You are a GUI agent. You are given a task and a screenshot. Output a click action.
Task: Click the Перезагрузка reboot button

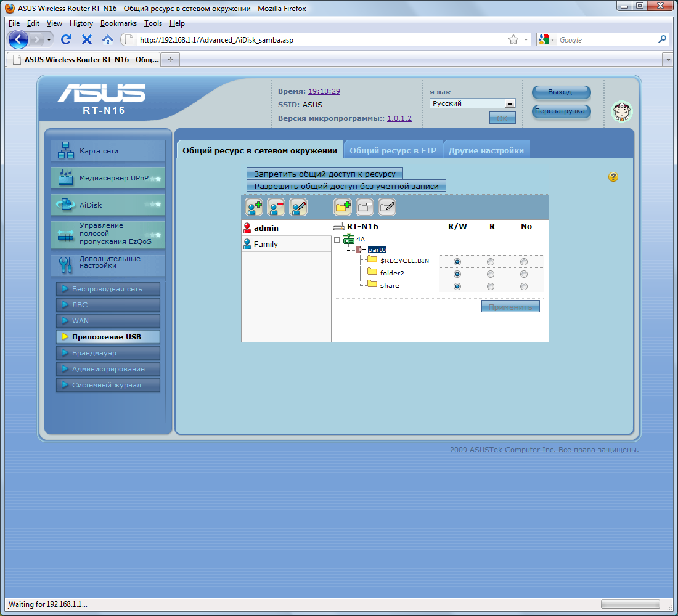point(561,111)
